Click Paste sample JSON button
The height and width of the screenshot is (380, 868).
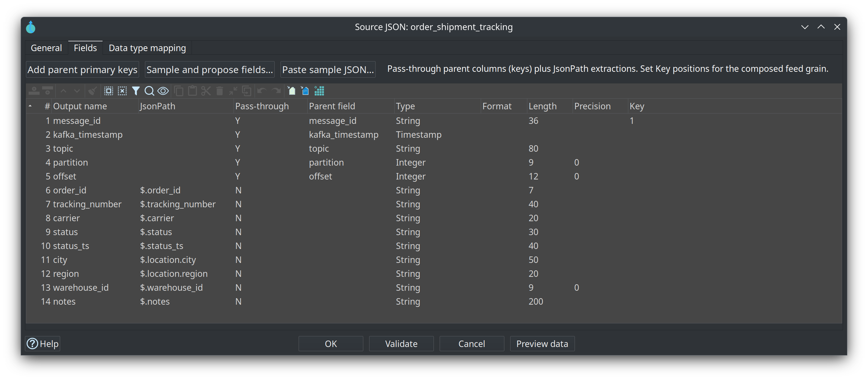point(328,70)
